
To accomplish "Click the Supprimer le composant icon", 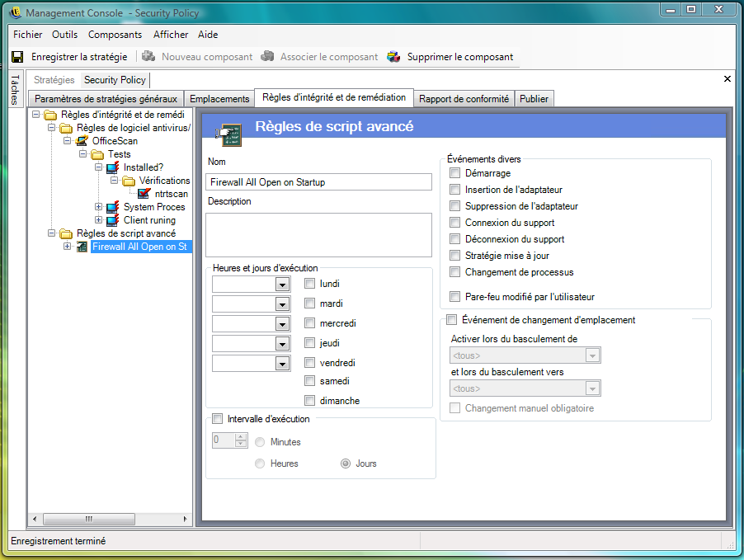I will tap(393, 57).
